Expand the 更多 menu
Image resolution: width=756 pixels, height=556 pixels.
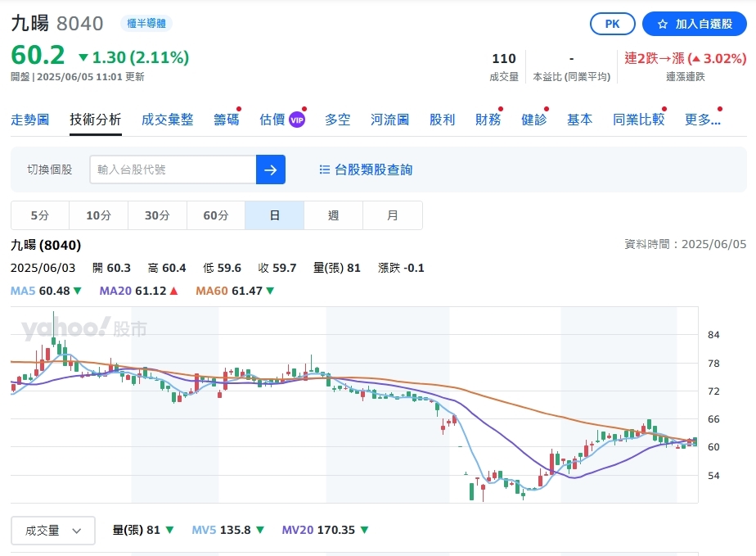click(x=700, y=119)
